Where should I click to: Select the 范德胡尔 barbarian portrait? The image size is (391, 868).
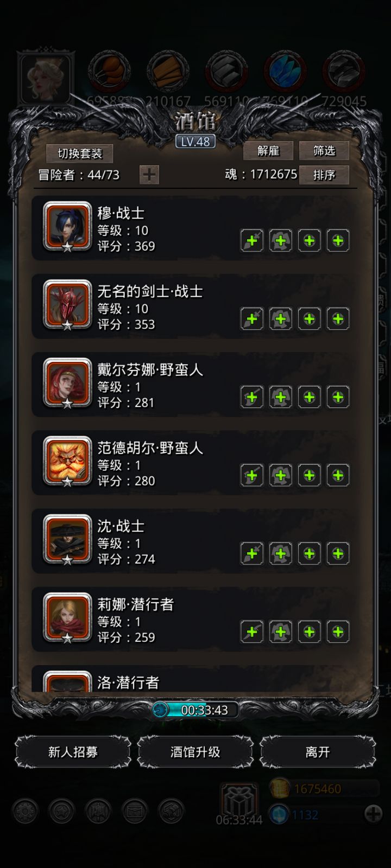(67, 462)
